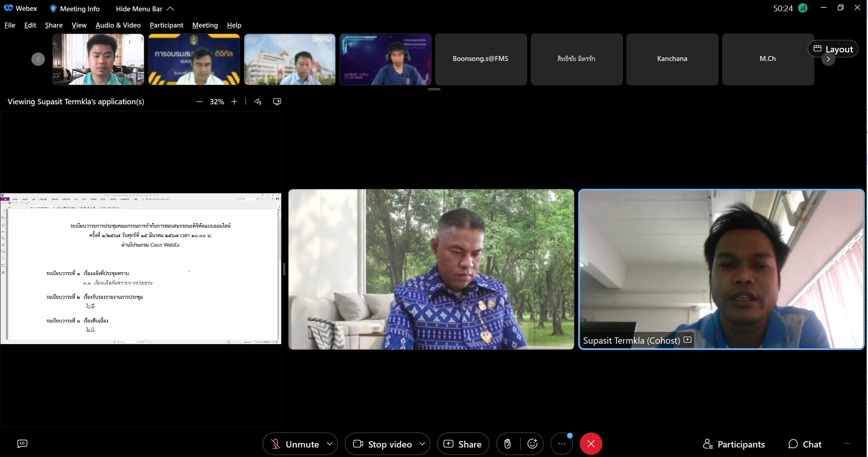This screenshot has width=868, height=457.
Task: Open the Layout options button
Action: [x=833, y=49]
